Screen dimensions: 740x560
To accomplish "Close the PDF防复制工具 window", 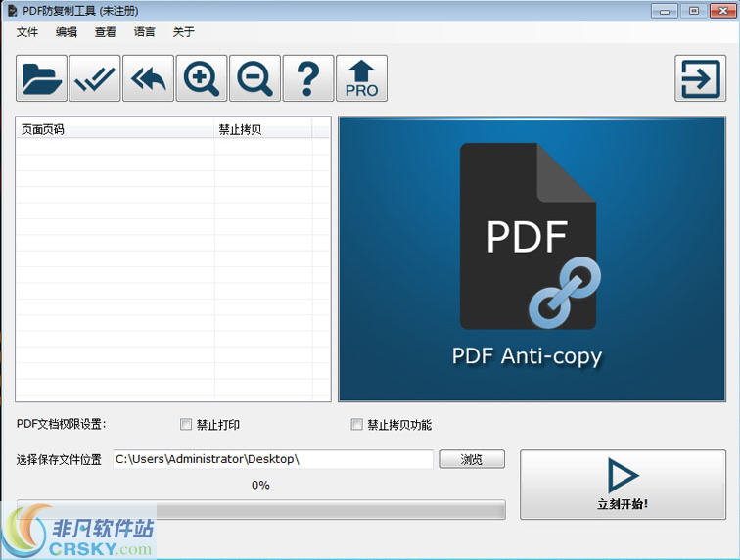I will point(723,11).
